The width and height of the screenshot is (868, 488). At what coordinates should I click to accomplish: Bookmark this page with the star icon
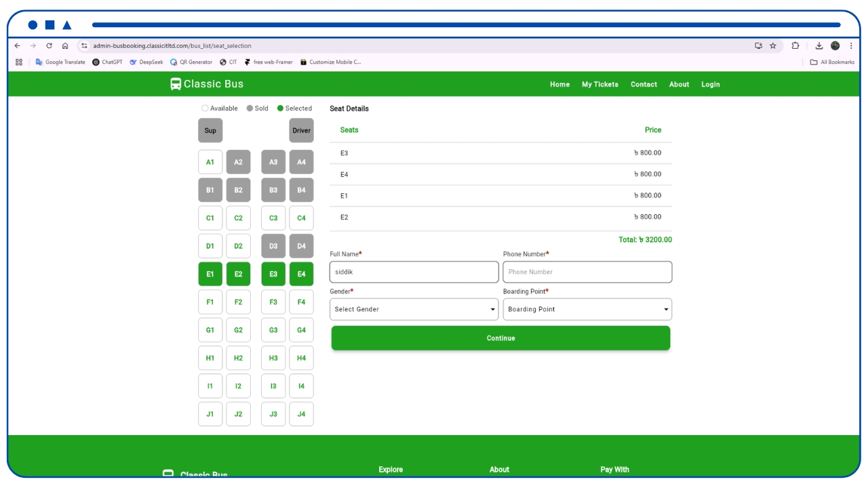[x=773, y=46]
